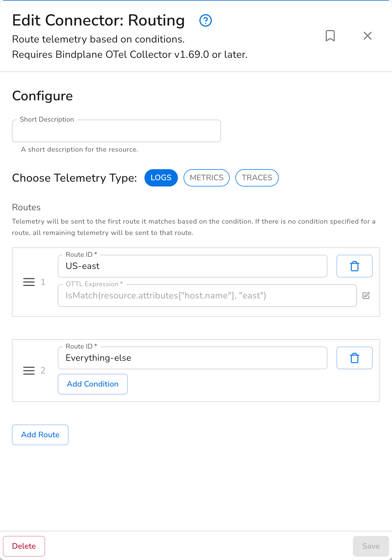392x560 pixels.
Task: Select the TRACES telemetry type
Action: point(257,178)
